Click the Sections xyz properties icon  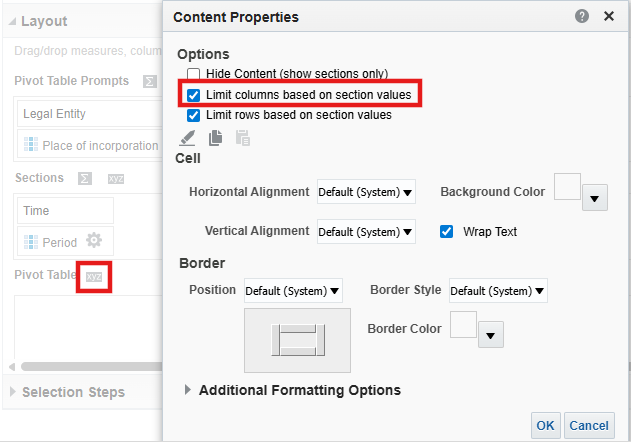click(115, 178)
